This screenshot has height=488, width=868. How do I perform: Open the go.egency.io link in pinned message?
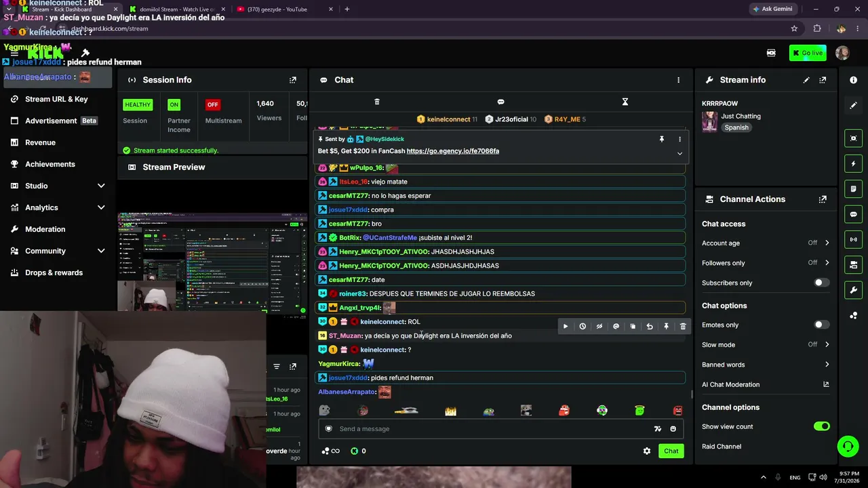pos(453,151)
